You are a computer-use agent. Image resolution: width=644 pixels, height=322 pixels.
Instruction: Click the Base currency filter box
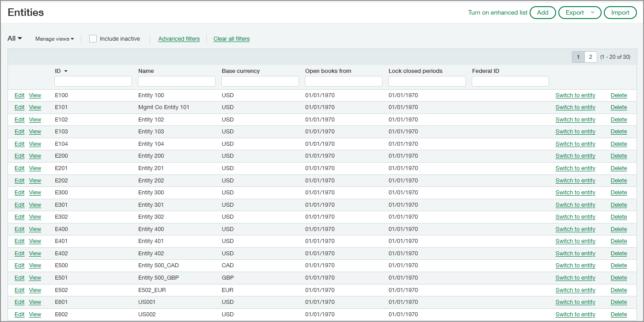pyautogui.click(x=260, y=81)
